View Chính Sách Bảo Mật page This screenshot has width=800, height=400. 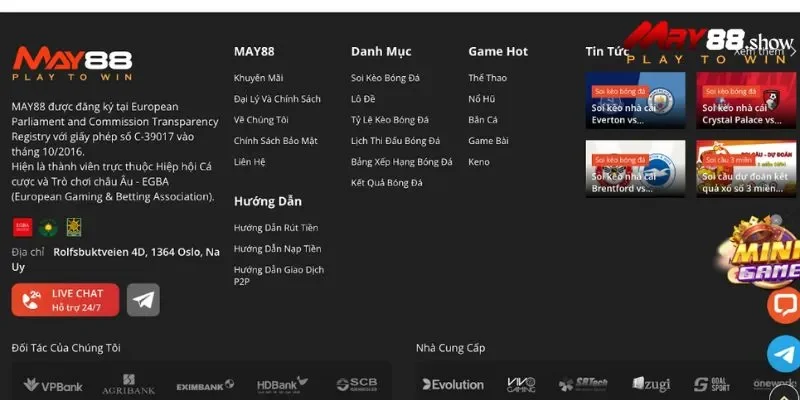[x=276, y=141]
